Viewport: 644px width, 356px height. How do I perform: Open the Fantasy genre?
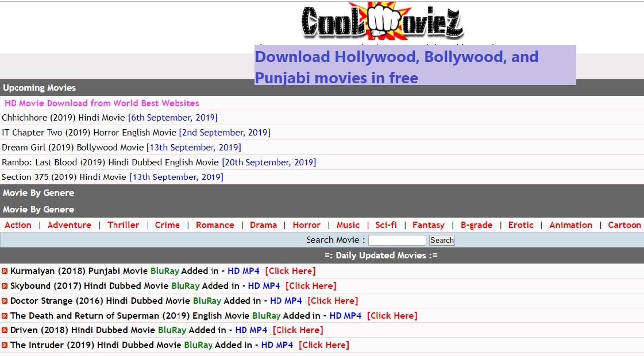(x=429, y=225)
